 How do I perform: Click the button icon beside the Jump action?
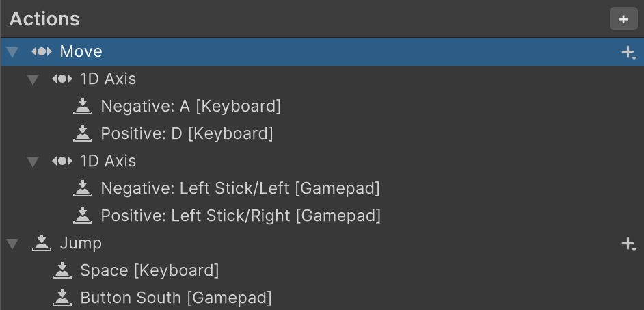pos(42,243)
